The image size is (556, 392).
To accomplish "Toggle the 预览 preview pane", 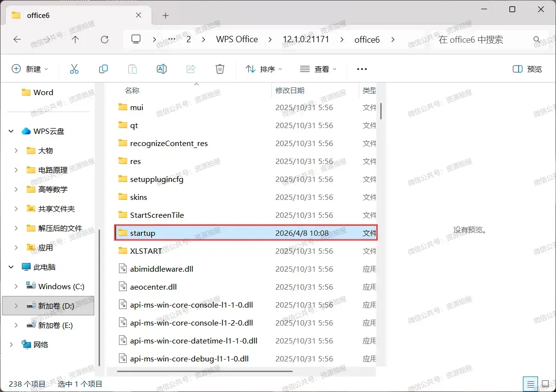I will click(x=527, y=69).
